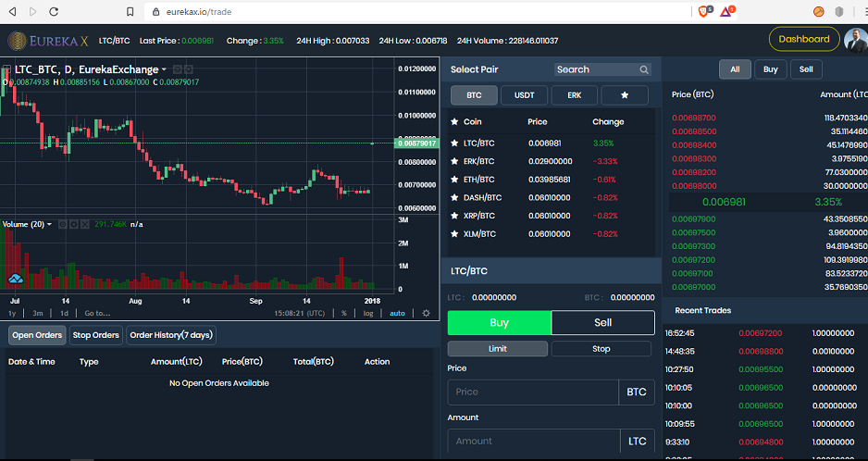Image resolution: width=868 pixels, height=461 pixels.
Task: Click the Eureka X logo
Action: point(48,41)
